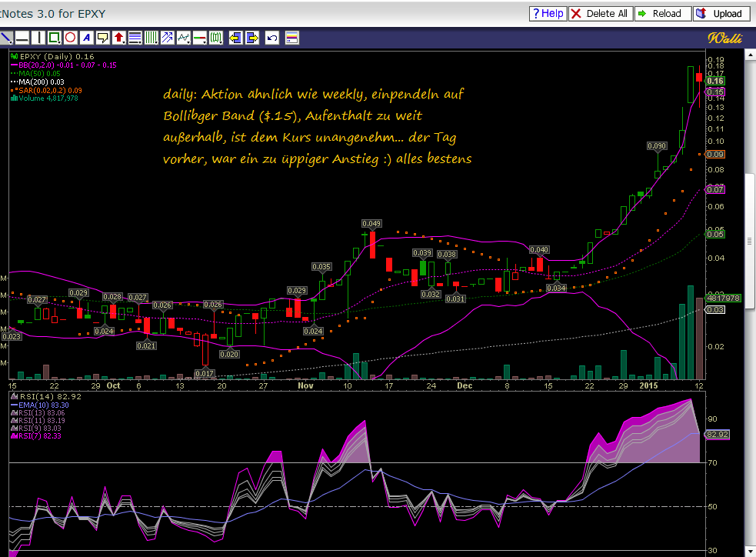The image size is (756, 557).
Task: Select the trend line drawing tool
Action: (6, 37)
